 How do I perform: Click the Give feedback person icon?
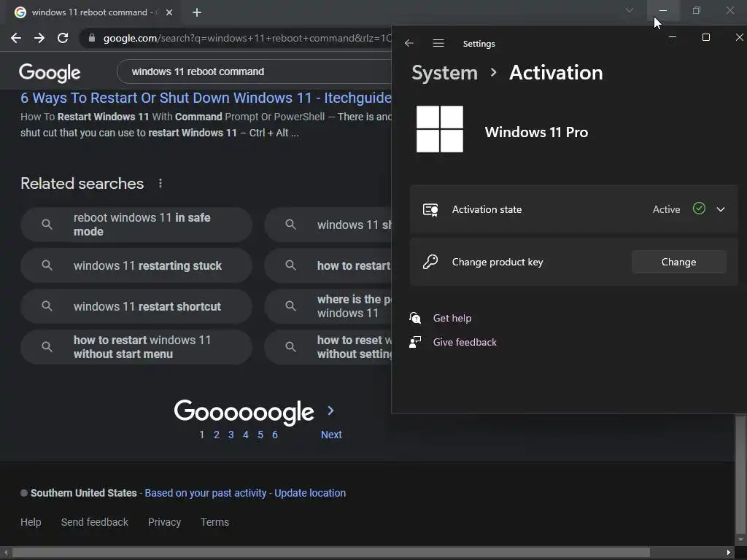click(x=415, y=342)
